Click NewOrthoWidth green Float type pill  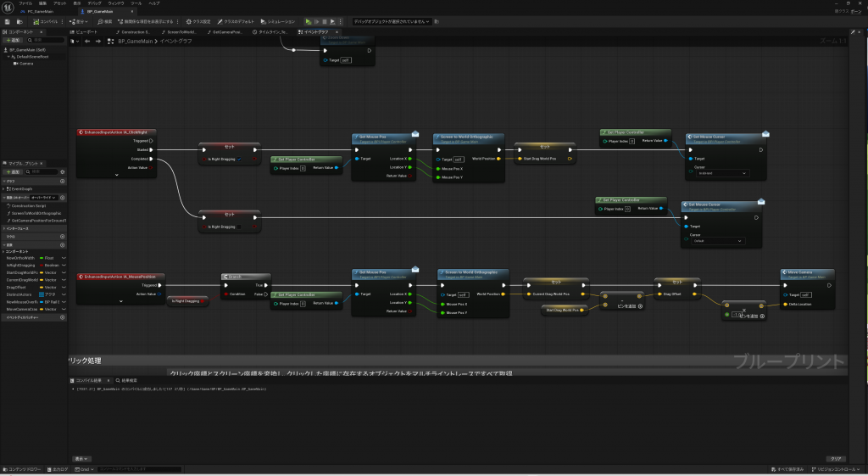coord(42,258)
